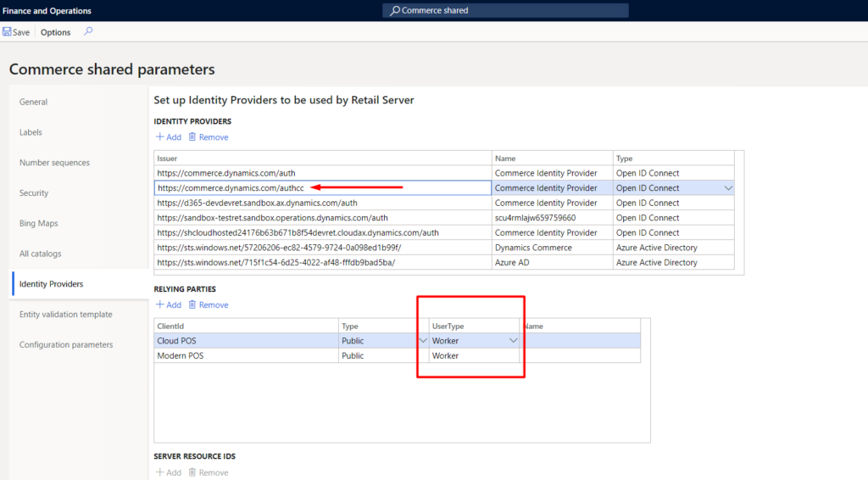868x480 pixels.
Task: Open the Number sequences tab
Action: (54, 163)
